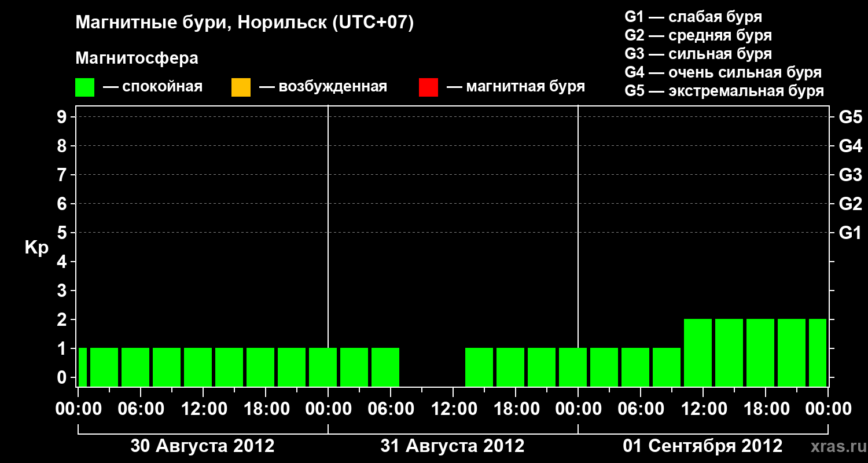Image resolution: width=868 pixels, height=463 pixels.
Task: Click the '12:00' time label under 31 Августа
Action: click(x=453, y=409)
